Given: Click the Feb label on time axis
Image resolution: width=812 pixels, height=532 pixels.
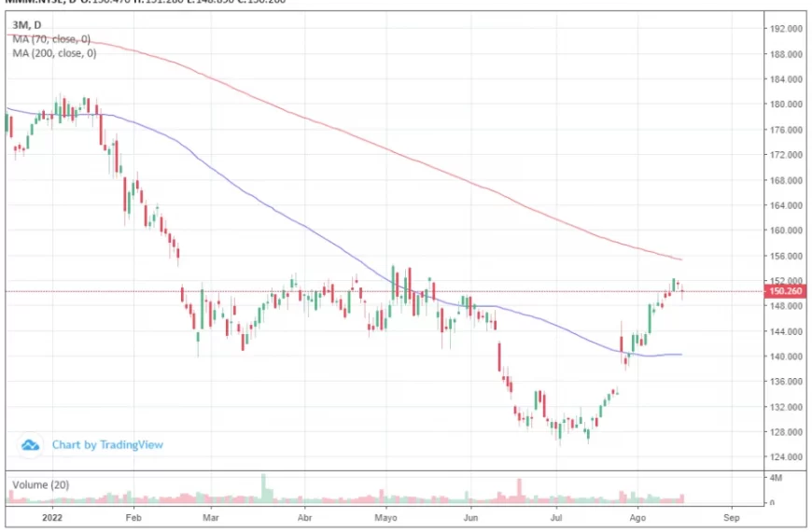Looking at the screenshot, I should coord(133,517).
